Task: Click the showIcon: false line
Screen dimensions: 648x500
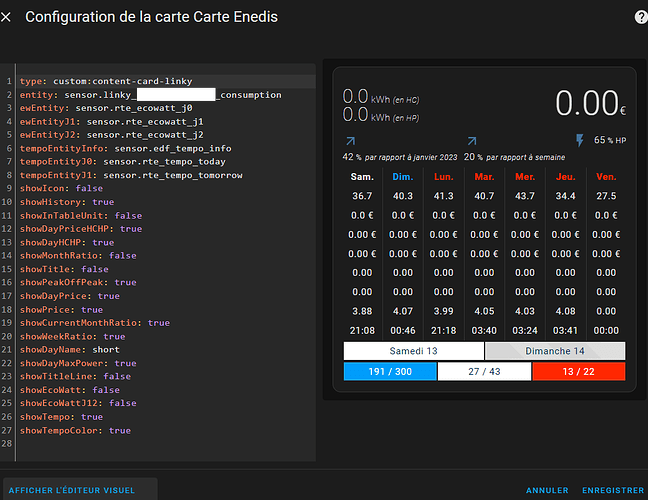Action: [61, 188]
